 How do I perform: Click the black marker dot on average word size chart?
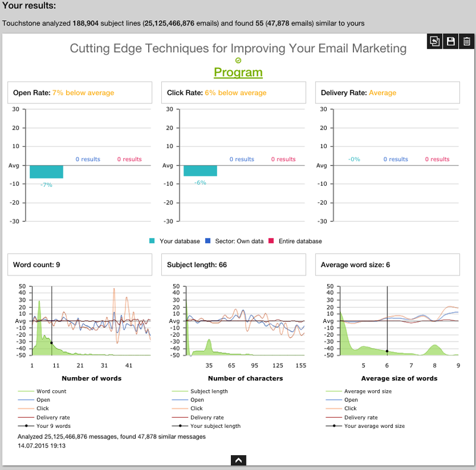(387, 351)
